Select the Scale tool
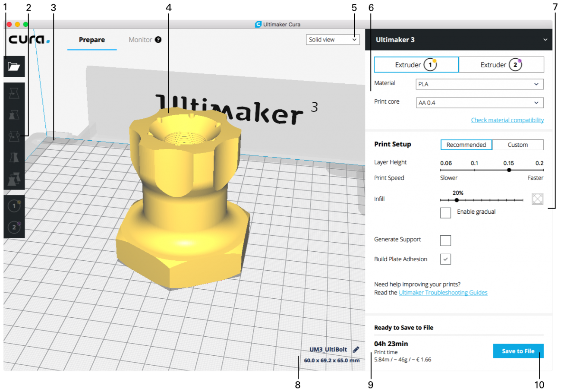The width and height of the screenshot is (561, 392). coord(14,114)
